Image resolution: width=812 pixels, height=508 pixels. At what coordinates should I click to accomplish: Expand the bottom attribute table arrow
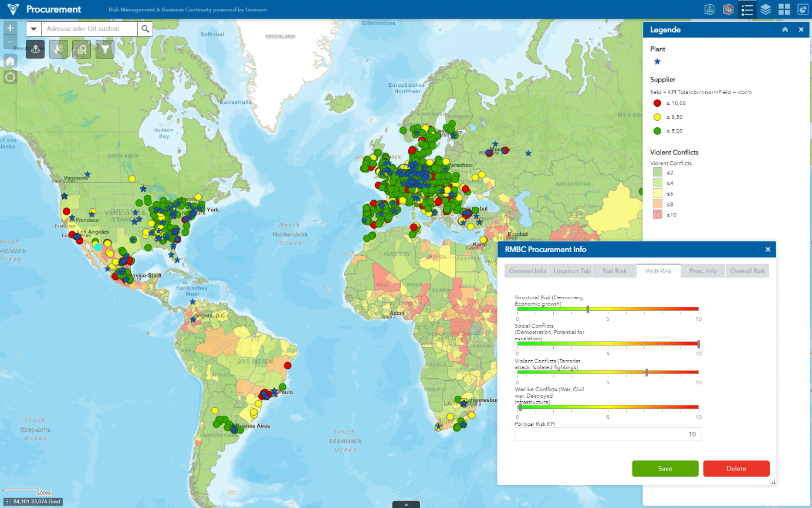point(406,504)
